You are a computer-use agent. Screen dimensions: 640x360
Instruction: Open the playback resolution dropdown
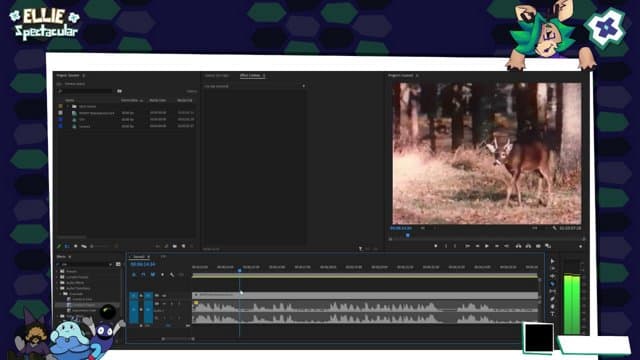click(535, 228)
